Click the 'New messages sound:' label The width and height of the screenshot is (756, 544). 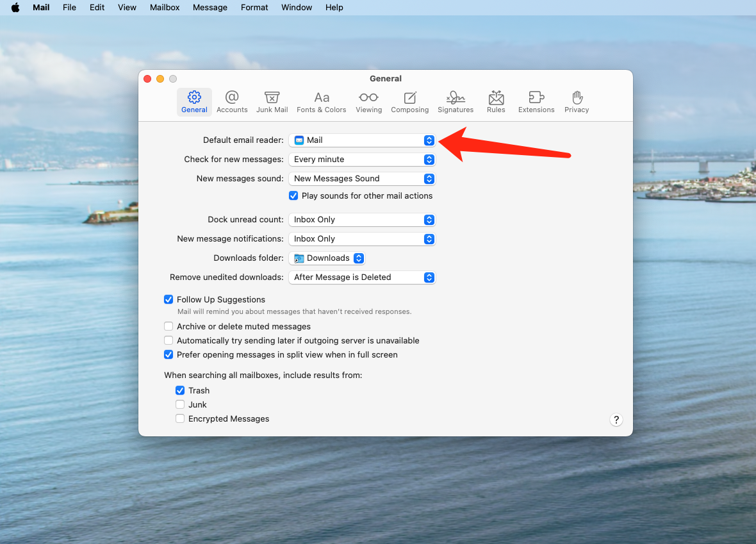click(240, 179)
